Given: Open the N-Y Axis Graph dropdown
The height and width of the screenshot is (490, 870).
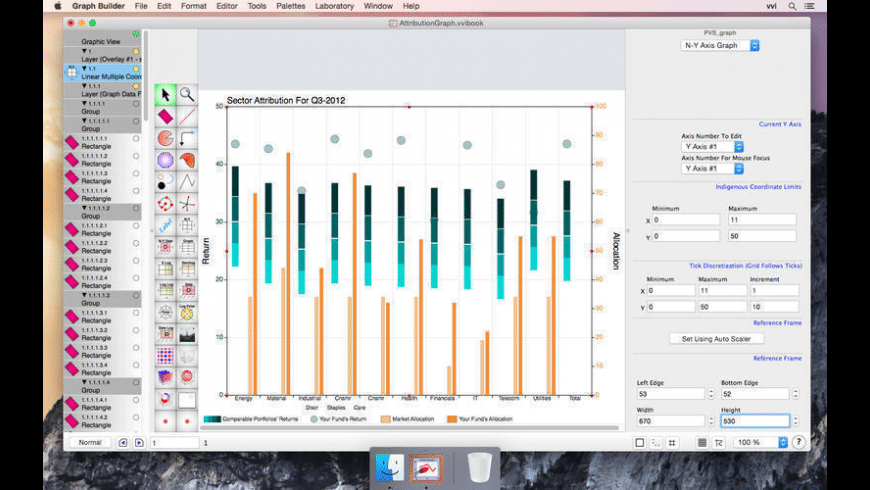Looking at the screenshot, I should point(720,46).
